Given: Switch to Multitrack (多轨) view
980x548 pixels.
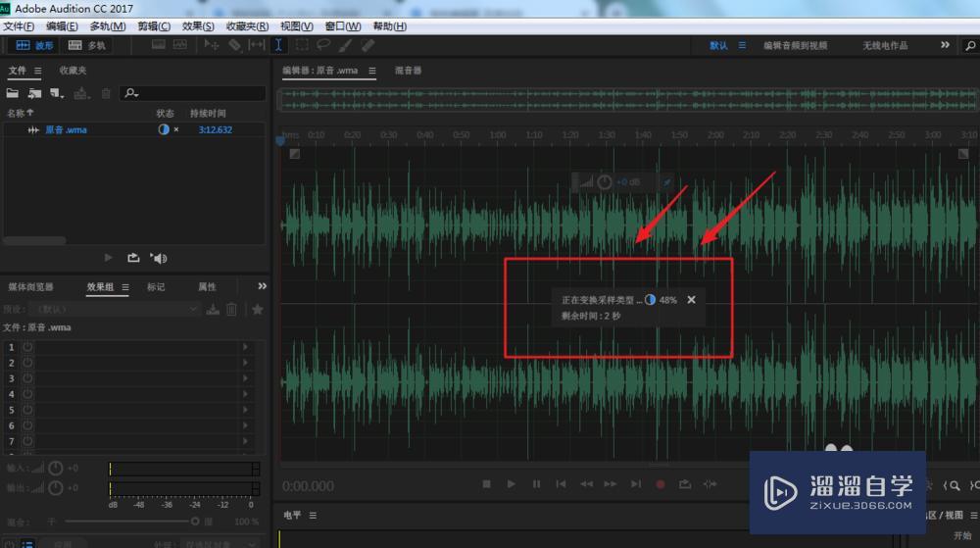Looking at the screenshot, I should (87, 45).
